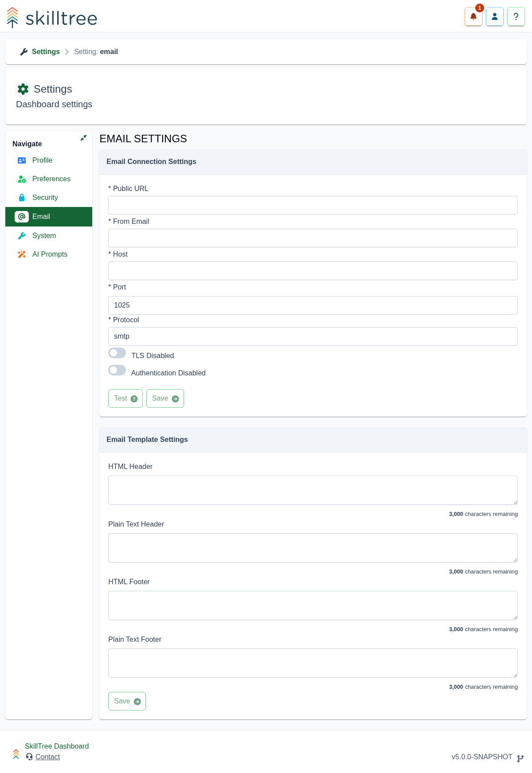Click the skilltree logo
This screenshot has height=773, width=532.
coord(52,18)
